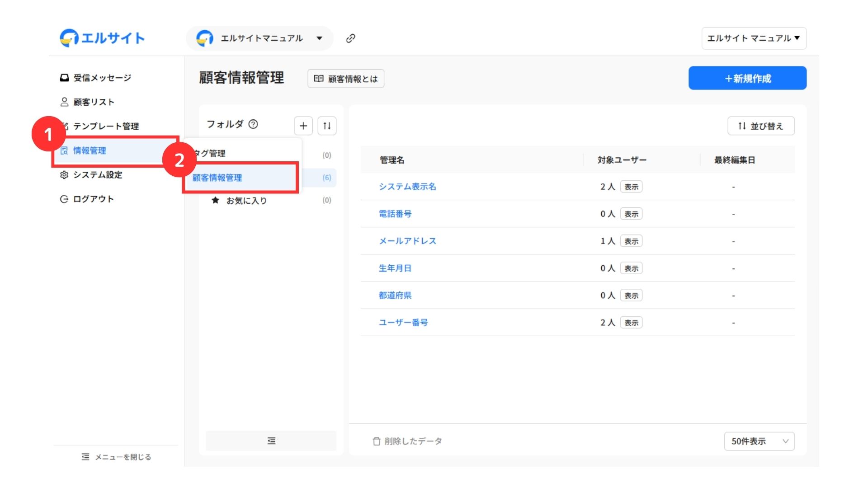Click 表示 button for システム表示名 row

coord(631,187)
